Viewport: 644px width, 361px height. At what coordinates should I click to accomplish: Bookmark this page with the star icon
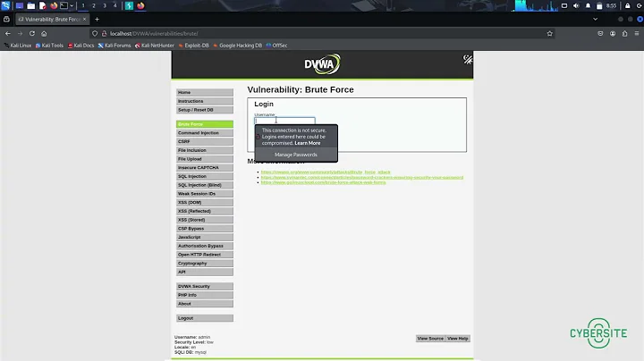549,34
